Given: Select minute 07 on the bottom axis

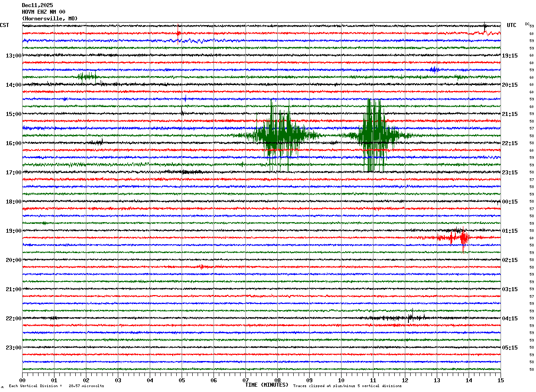Looking at the screenshot, I should click(x=245, y=380).
